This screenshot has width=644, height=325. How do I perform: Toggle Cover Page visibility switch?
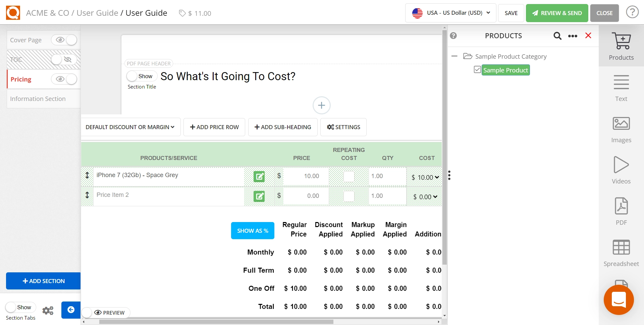pyautogui.click(x=64, y=40)
